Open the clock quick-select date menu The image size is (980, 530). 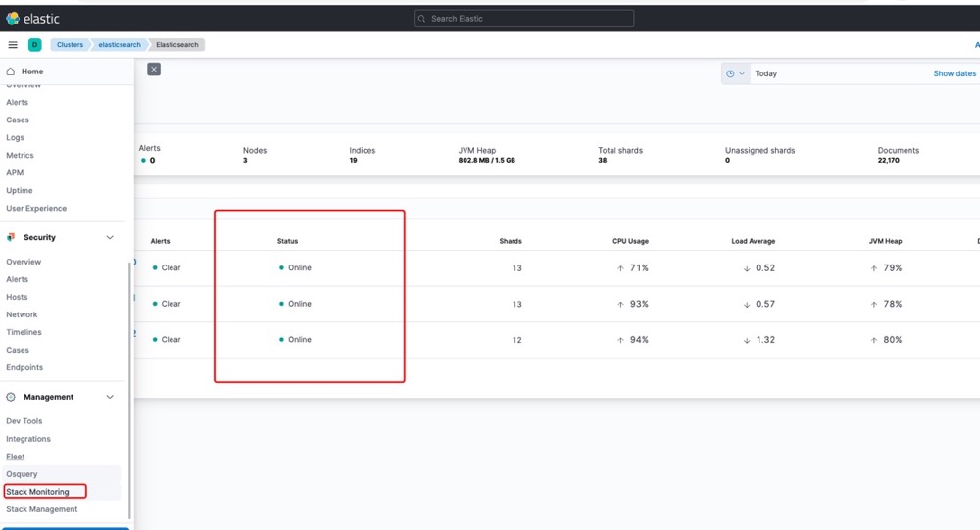[x=735, y=73]
